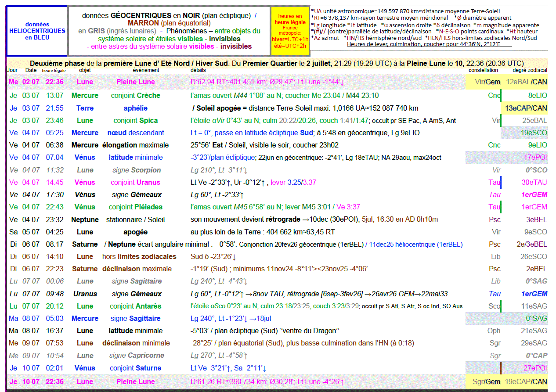Select the '30eTAU' zodiac degree
Viewport: 556px width, 392px height.
pyautogui.click(x=534, y=182)
